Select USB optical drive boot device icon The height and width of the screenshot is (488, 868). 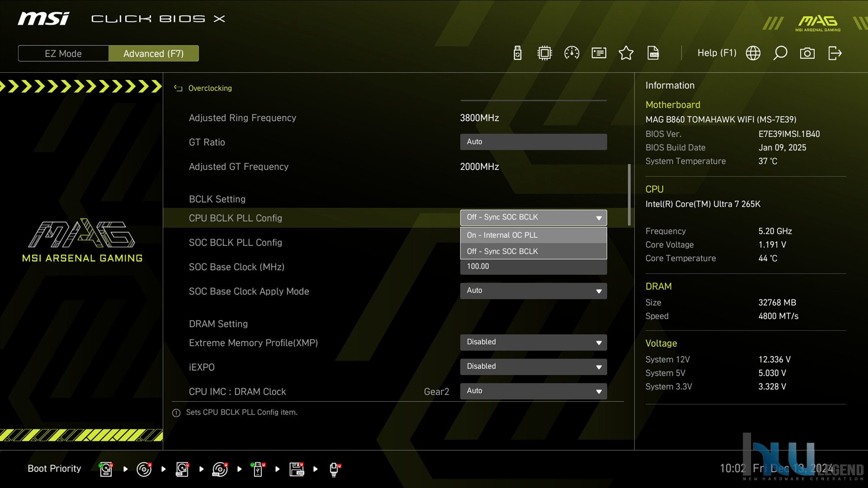[x=220, y=469]
